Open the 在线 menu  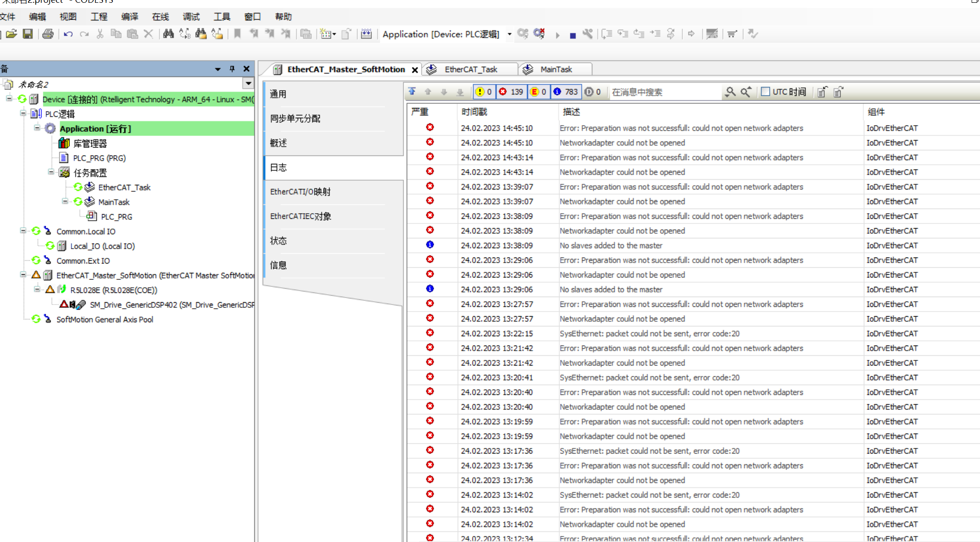(160, 17)
